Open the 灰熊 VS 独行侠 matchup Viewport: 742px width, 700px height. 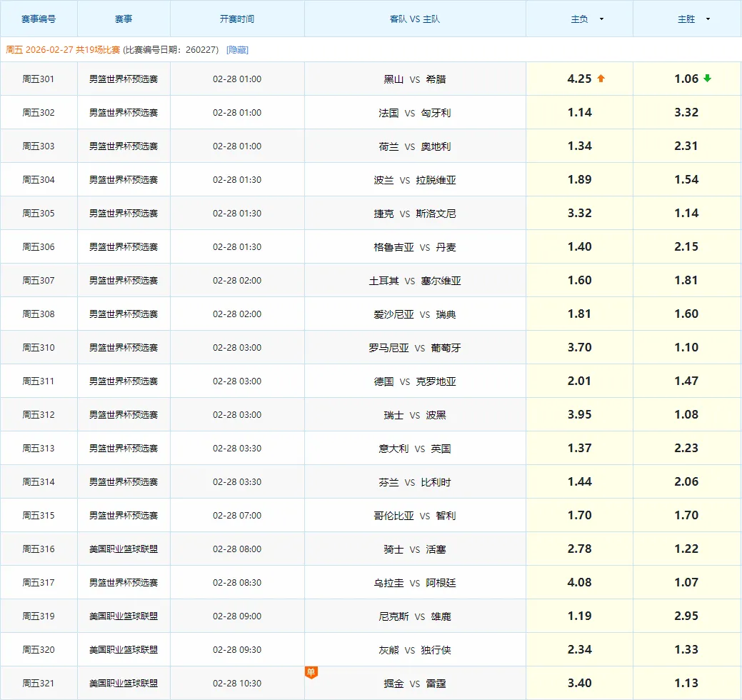tap(415, 650)
